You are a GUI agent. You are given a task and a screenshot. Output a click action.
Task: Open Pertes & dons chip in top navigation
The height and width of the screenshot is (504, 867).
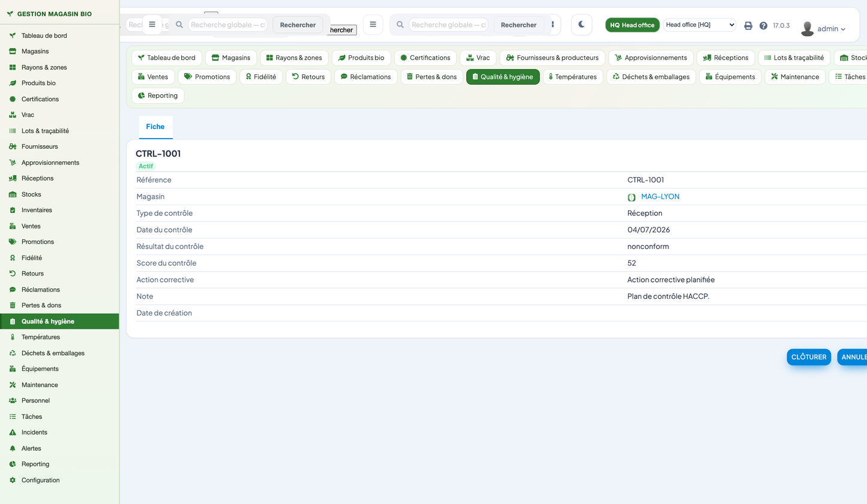click(432, 77)
